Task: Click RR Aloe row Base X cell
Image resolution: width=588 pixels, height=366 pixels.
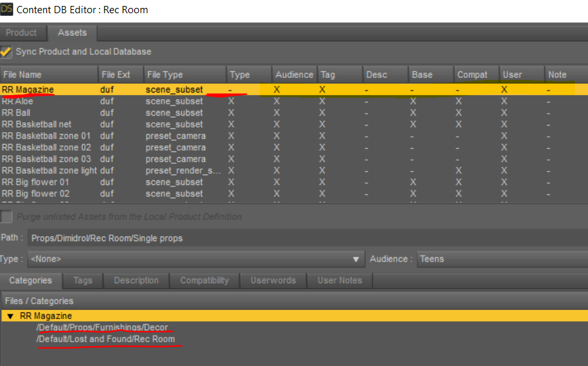Action: [413, 101]
